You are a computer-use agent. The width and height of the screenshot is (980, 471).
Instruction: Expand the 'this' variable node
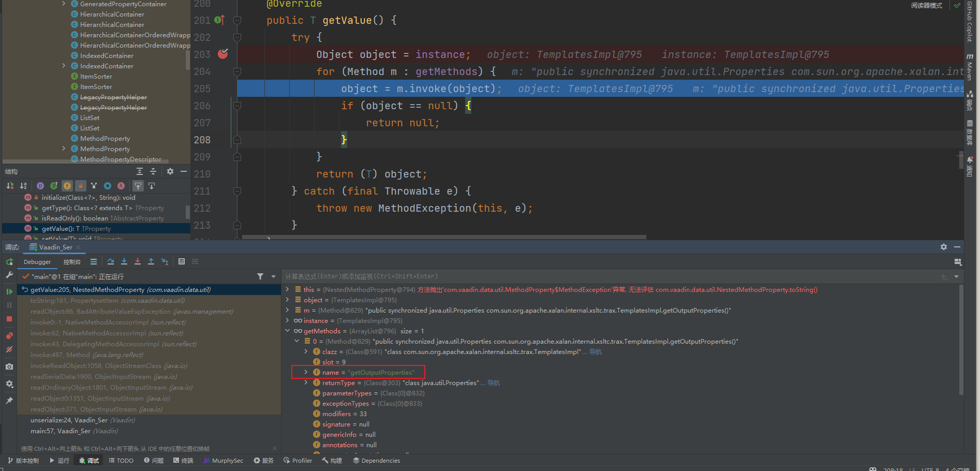[288, 289]
